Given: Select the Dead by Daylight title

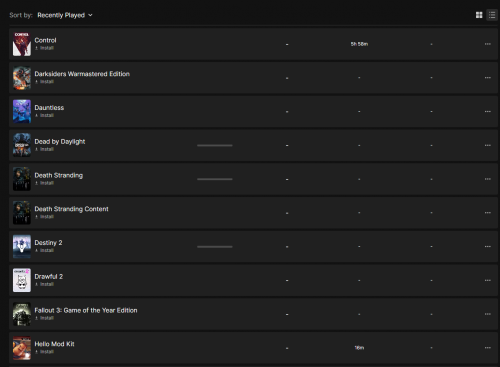Looking at the screenshot, I should 60,142.
